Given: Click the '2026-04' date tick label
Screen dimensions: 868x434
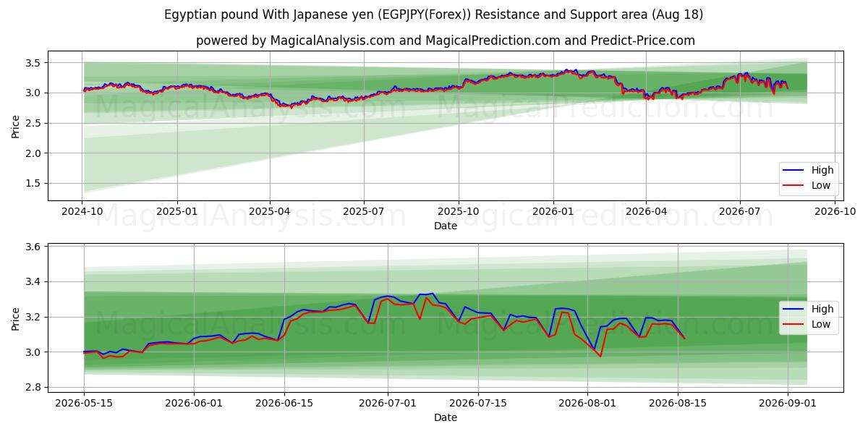Looking at the screenshot, I should (x=645, y=211).
